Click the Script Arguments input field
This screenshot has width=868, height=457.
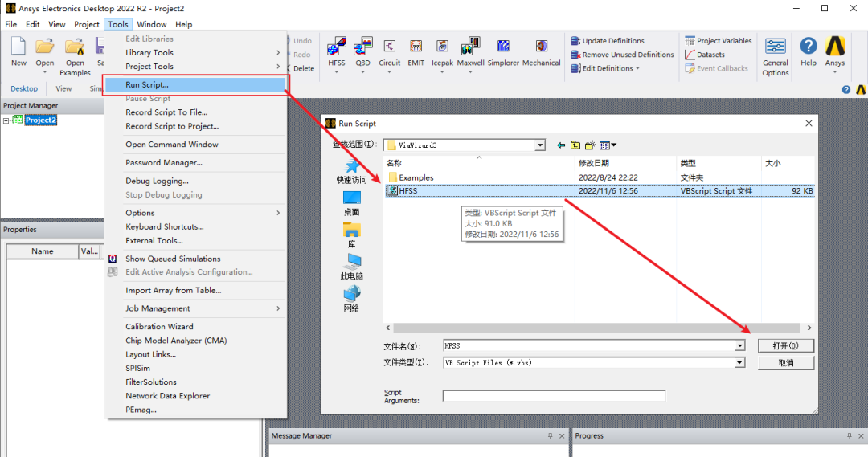click(554, 396)
